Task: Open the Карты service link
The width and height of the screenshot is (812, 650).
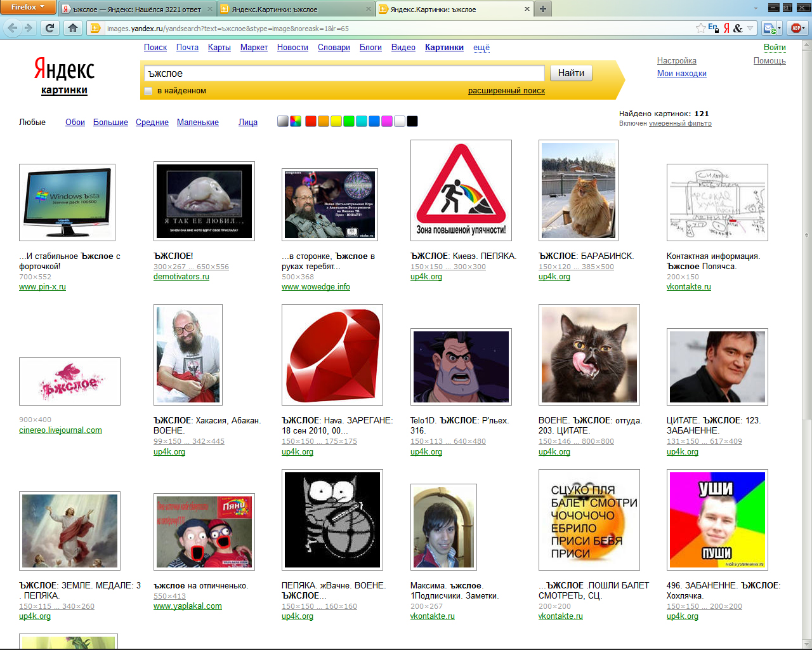Action: [x=219, y=48]
